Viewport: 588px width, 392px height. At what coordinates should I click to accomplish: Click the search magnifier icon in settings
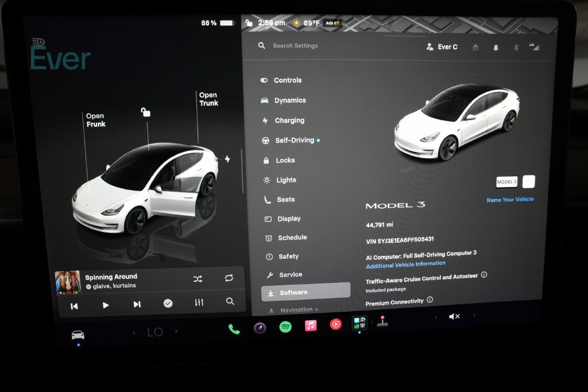pyautogui.click(x=262, y=46)
